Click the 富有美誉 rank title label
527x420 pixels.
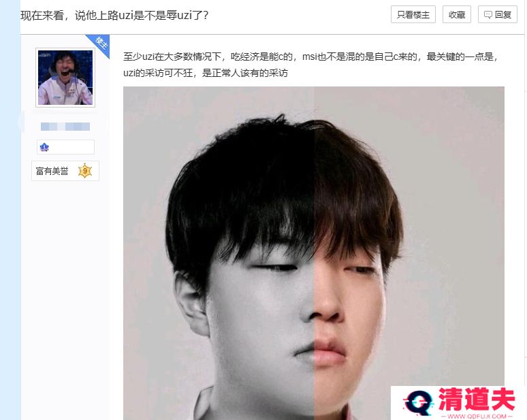(x=52, y=171)
